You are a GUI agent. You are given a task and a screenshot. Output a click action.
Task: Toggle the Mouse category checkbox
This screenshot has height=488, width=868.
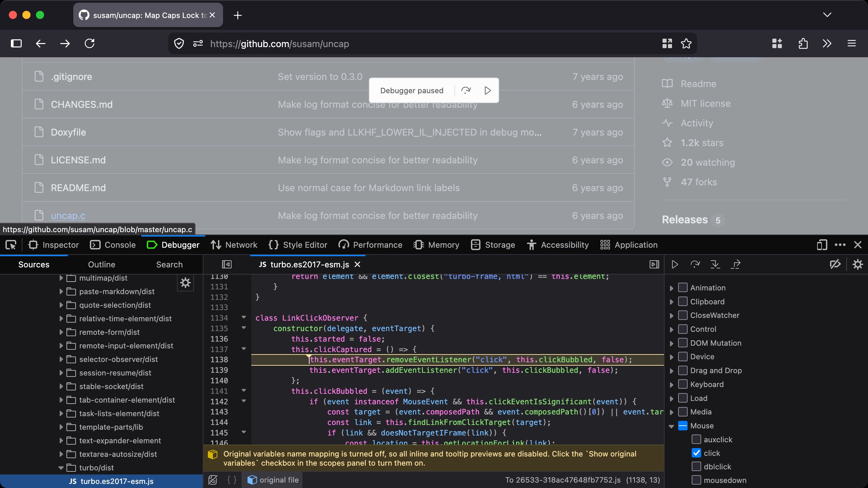click(x=683, y=426)
